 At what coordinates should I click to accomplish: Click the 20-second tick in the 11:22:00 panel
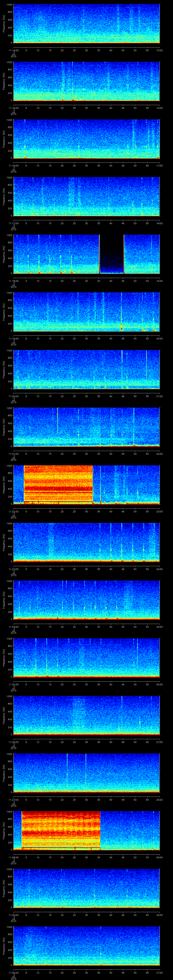[x=62, y=511]
